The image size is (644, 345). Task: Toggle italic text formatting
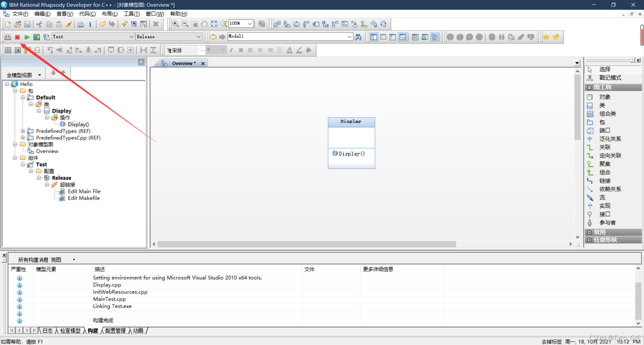click(231, 50)
